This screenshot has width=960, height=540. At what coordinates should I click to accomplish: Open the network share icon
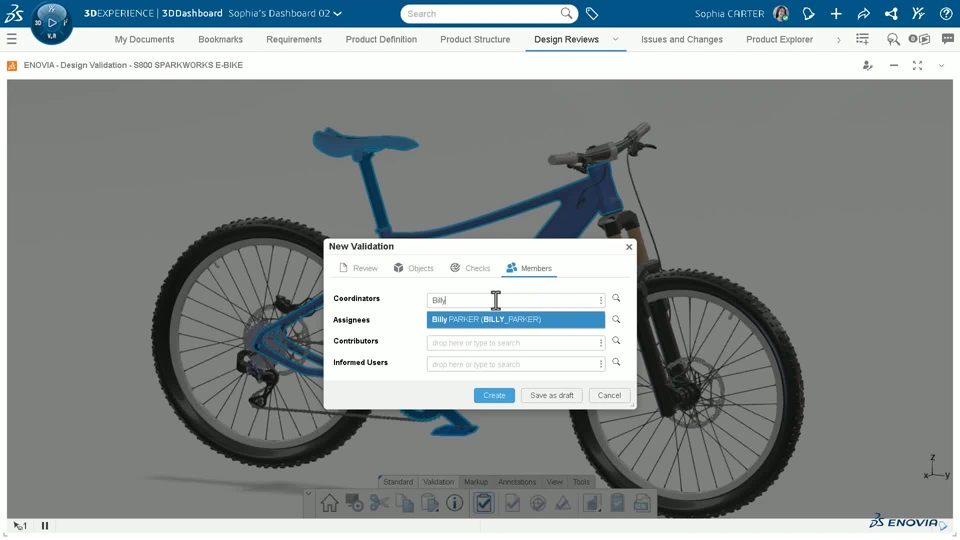891,13
